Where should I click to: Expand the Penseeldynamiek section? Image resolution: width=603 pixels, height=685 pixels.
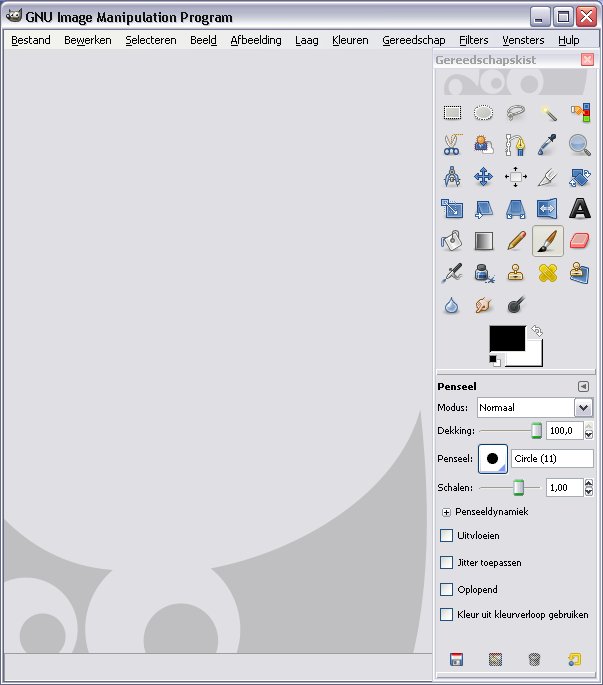coord(447,512)
